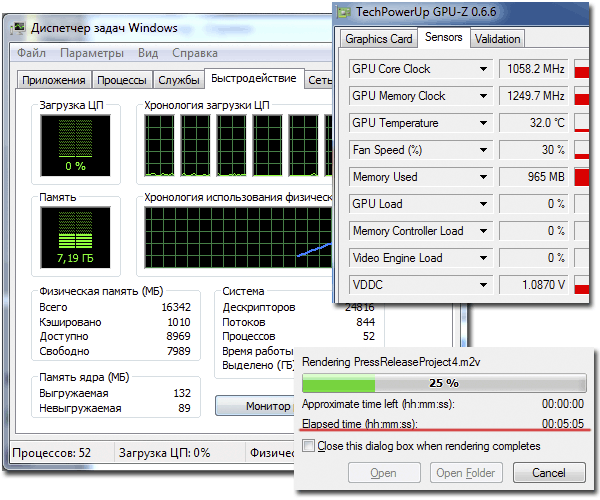Image resolution: width=600 pixels, height=500 pixels.
Task: Open the Validation tab in GPU-Z
Action: pos(497,39)
